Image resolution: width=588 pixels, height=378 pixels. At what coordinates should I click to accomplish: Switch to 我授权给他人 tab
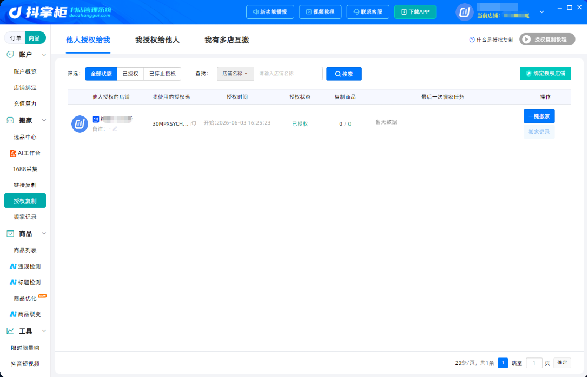tap(157, 40)
